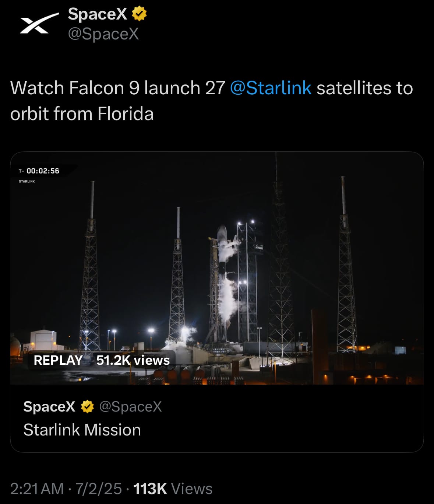Play the Falcon 9 launch video thumbnail

pos(217,268)
